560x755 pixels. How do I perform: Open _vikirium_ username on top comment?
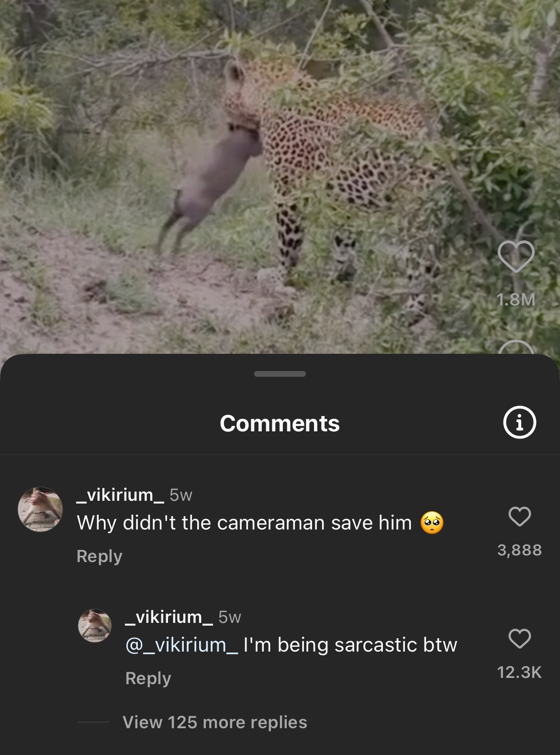click(120, 495)
